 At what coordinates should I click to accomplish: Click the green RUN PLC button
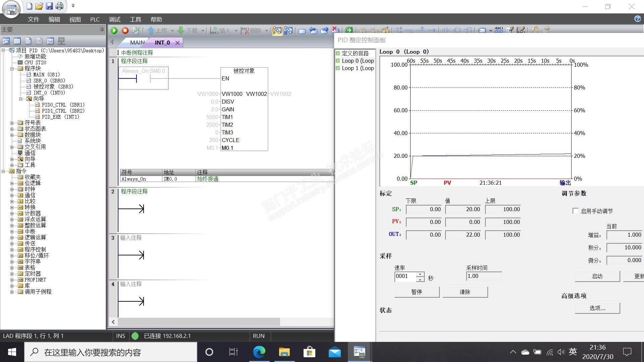pos(114,31)
